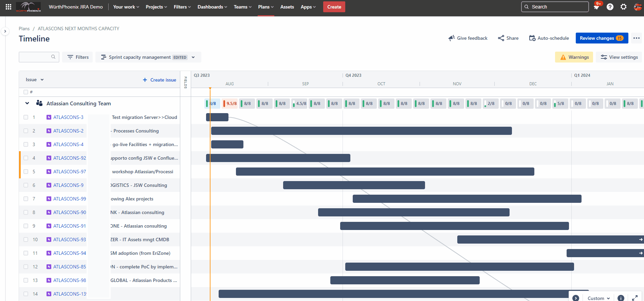
Task: Expand the Apps menu
Action: (x=308, y=7)
